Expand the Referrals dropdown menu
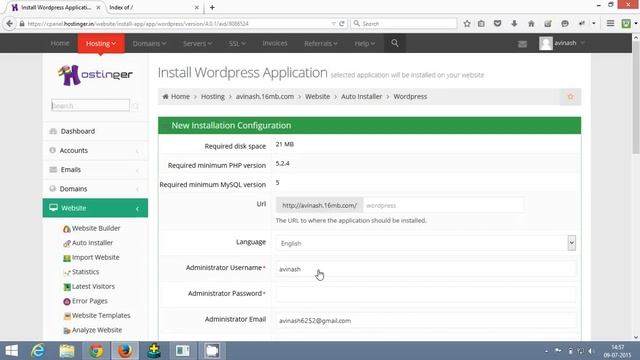Image resolution: width=640 pixels, height=360 pixels. click(x=320, y=43)
